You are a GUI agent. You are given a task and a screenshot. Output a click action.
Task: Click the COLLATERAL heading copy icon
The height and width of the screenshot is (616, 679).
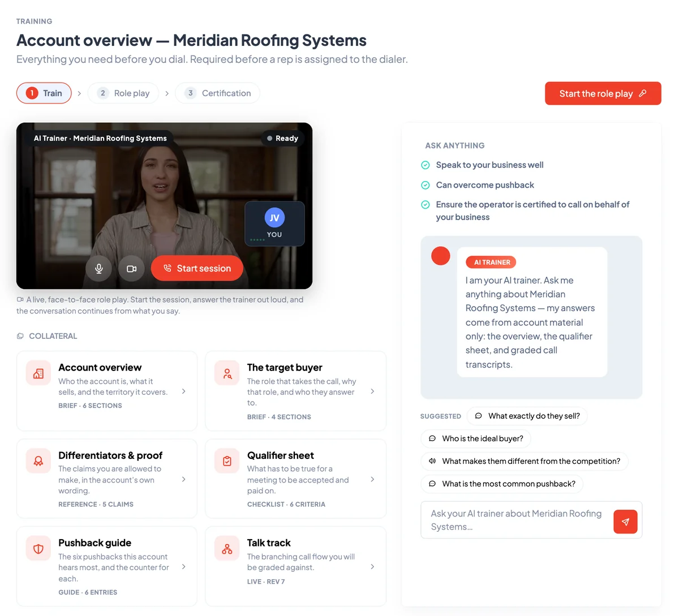point(20,336)
